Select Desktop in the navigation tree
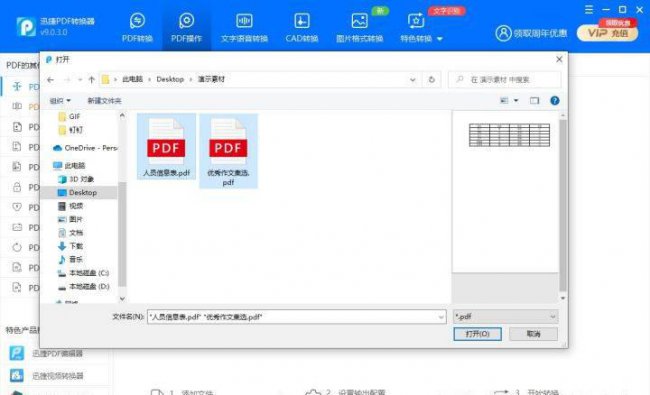 pos(78,192)
